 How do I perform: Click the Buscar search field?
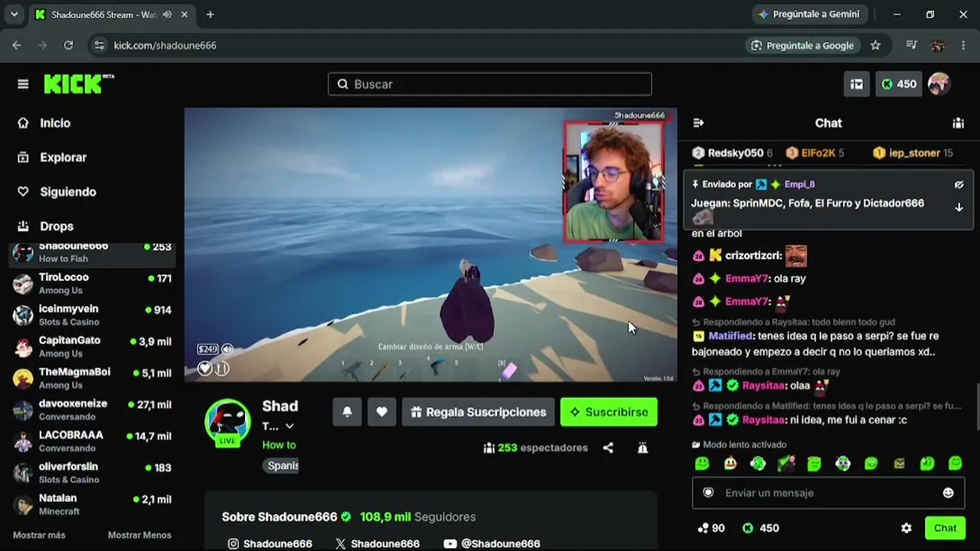tap(490, 84)
